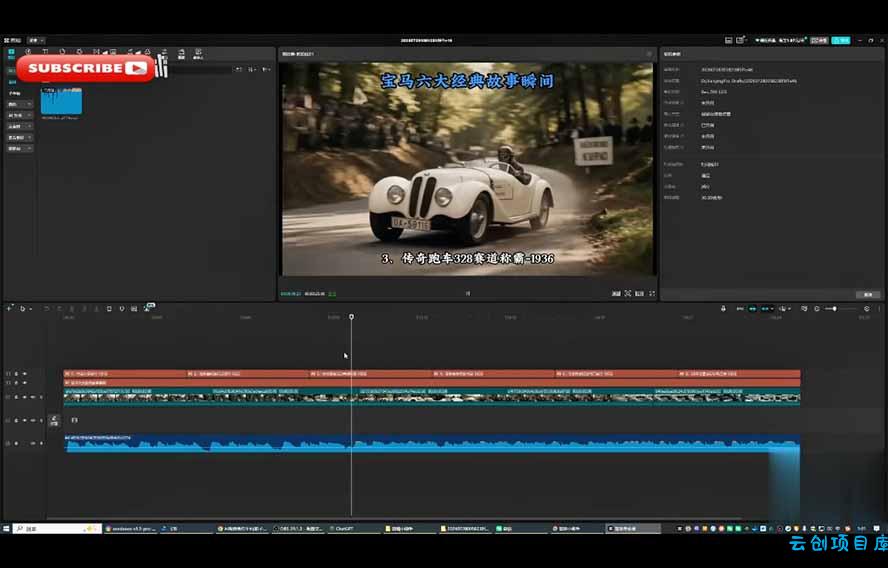
Task: Mute the blue audio track
Action: pyautogui.click(x=33, y=443)
